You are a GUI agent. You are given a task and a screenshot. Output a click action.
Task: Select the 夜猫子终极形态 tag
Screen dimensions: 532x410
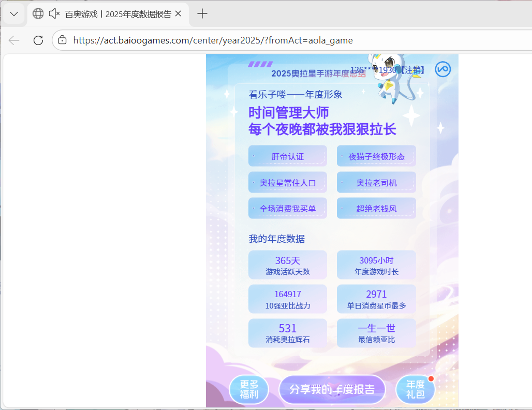376,156
